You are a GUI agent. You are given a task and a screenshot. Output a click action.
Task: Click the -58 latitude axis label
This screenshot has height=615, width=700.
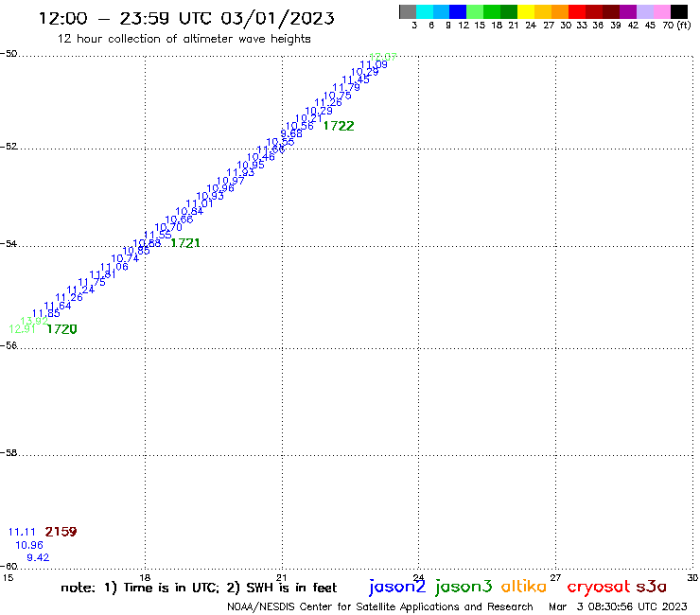point(9,453)
